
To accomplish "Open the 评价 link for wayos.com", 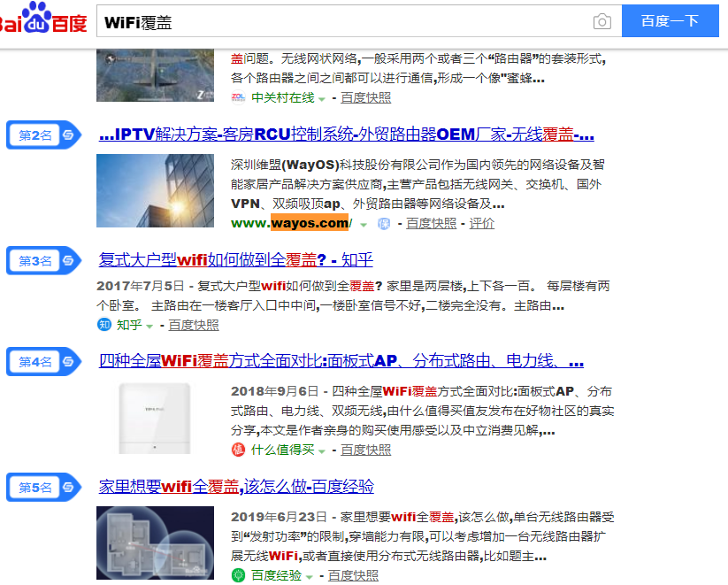I will click(x=482, y=224).
